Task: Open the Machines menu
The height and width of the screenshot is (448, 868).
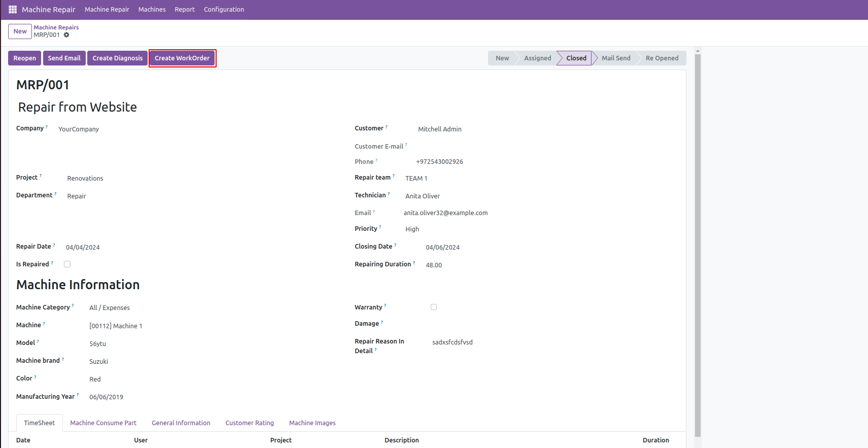Action: tap(152, 10)
